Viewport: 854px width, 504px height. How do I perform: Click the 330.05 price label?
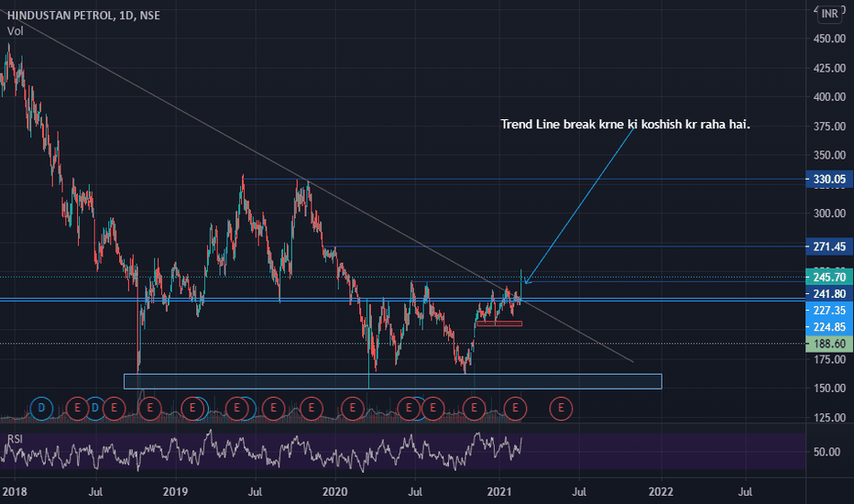coord(829,180)
